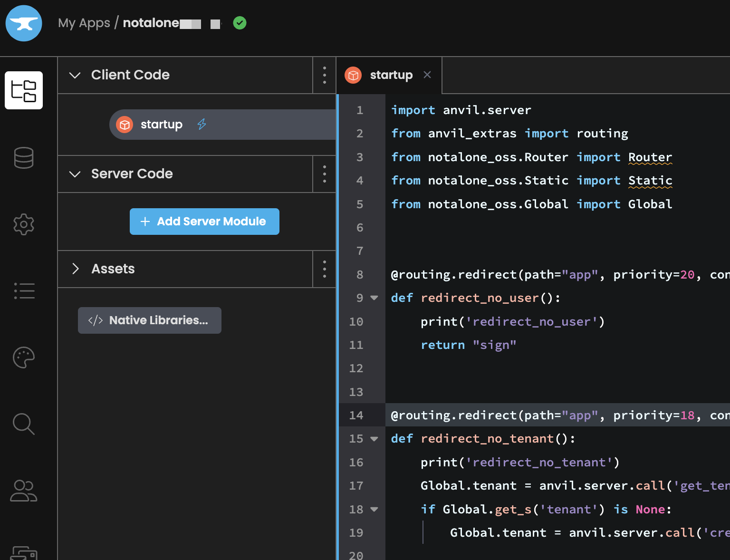Open the Theme palette icon
Image resolution: width=730 pixels, height=560 pixels.
[x=24, y=357]
